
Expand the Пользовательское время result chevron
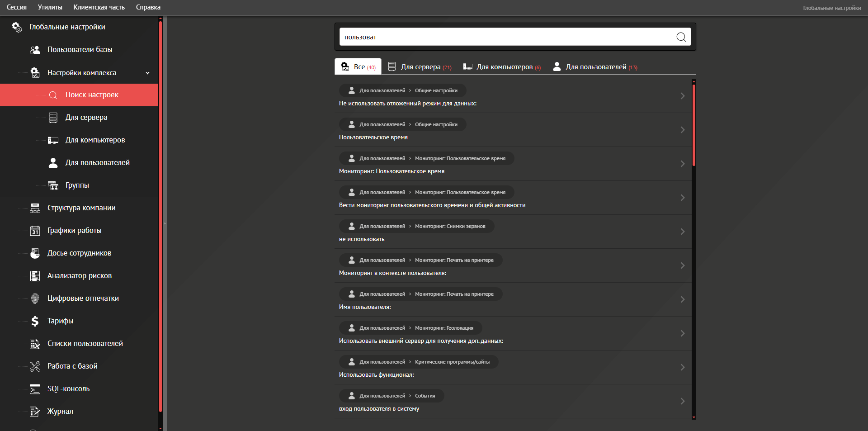coord(682,130)
